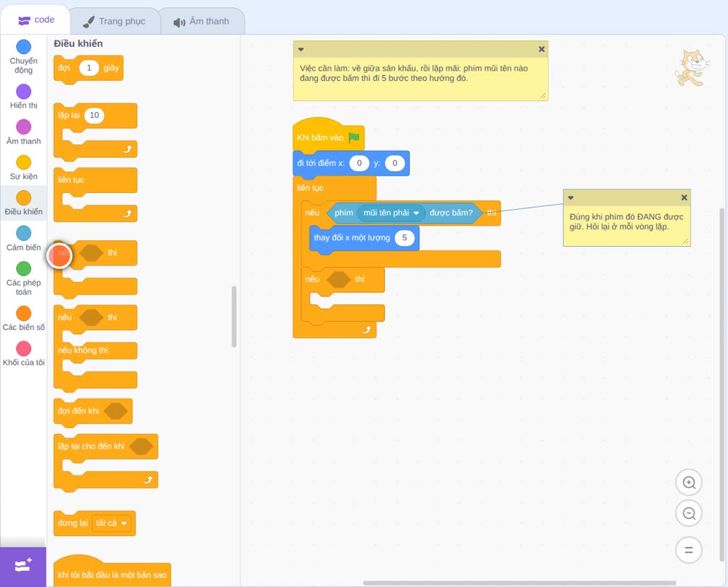
Task: Collapse the top comment with its arrow
Action: click(301, 50)
